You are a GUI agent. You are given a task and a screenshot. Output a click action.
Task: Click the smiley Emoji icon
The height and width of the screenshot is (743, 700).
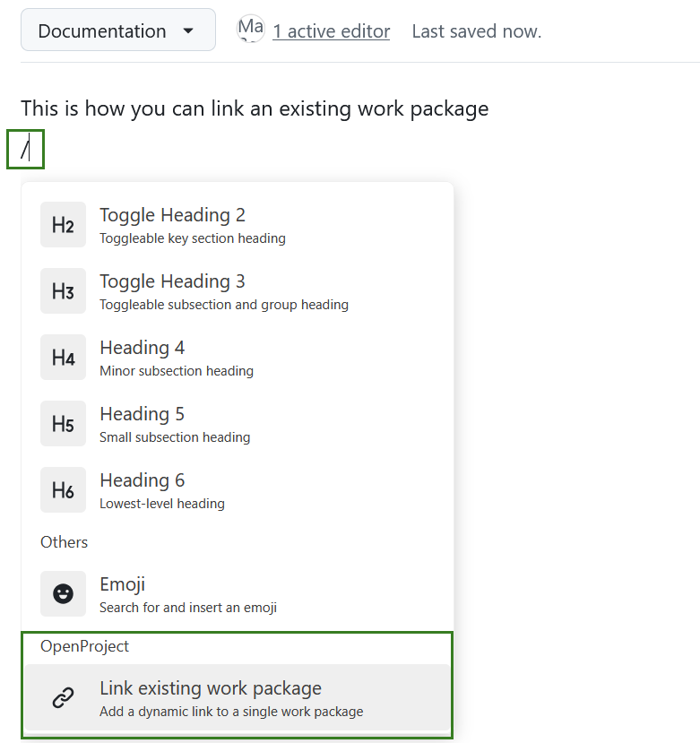click(63, 593)
